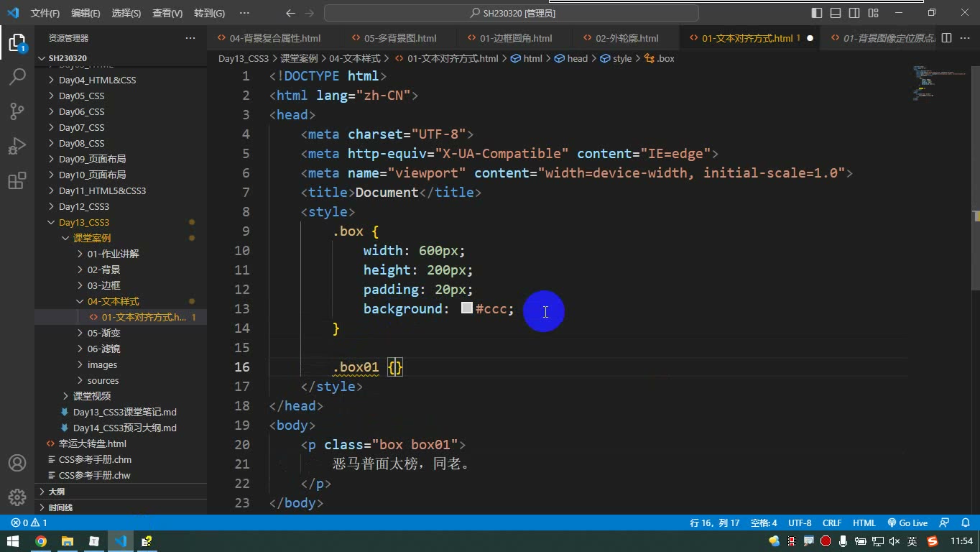Open the editor tab bar's more actions menu
The height and width of the screenshot is (552, 980).
click(x=964, y=38)
